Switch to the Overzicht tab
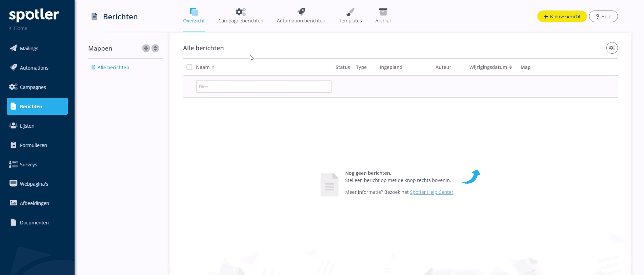This screenshot has width=644, height=275. [x=194, y=21]
